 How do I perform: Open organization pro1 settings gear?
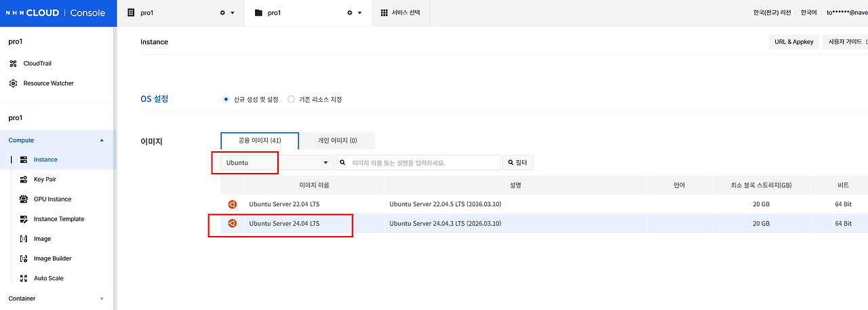coord(222,13)
